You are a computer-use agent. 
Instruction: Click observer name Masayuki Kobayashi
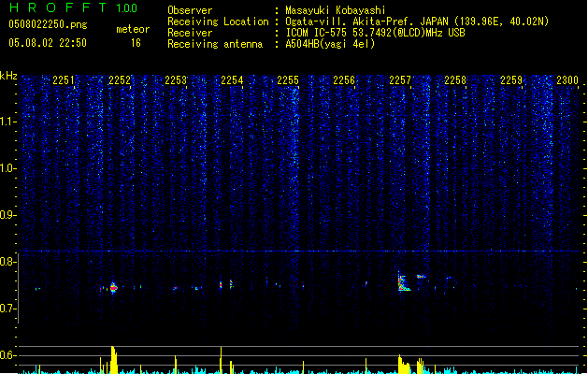pos(336,10)
